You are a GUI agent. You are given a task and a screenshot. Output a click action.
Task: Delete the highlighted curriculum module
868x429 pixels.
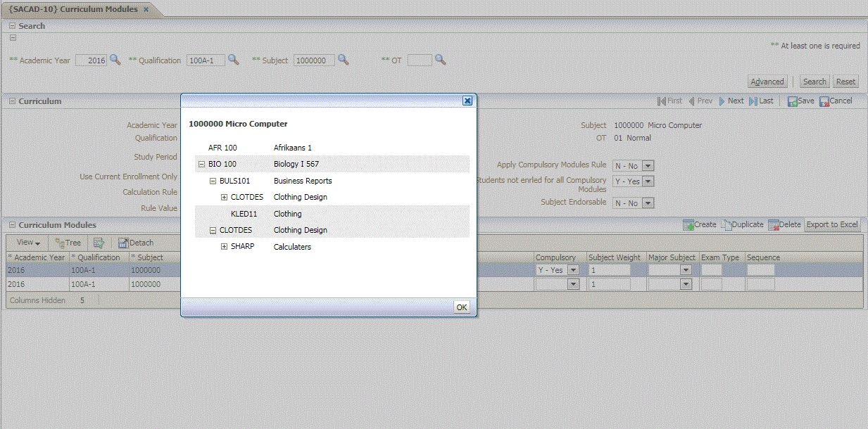click(784, 224)
